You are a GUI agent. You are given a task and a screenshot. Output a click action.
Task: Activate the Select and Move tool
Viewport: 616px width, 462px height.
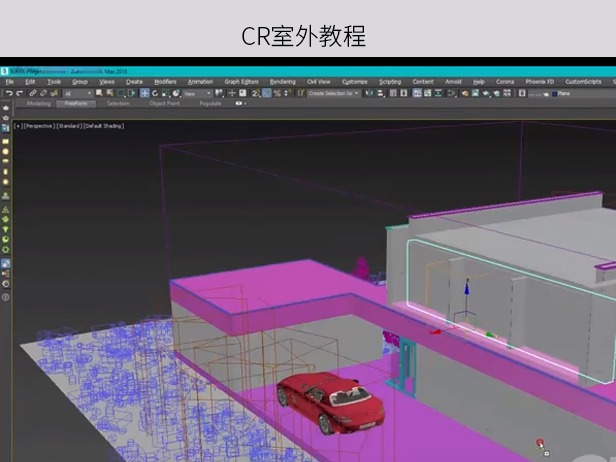point(144,93)
